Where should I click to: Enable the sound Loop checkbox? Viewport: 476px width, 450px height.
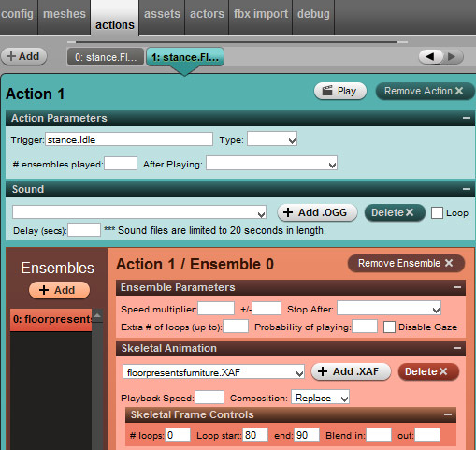point(437,213)
